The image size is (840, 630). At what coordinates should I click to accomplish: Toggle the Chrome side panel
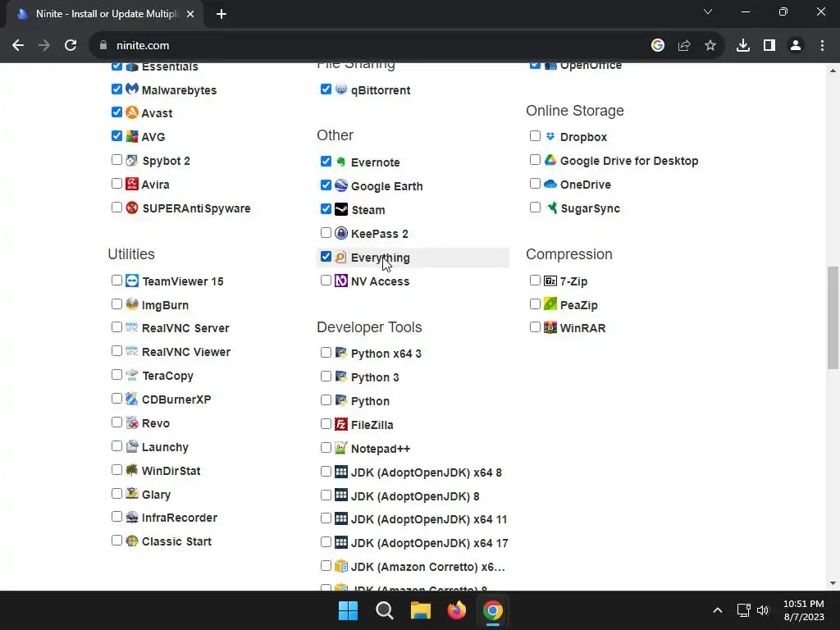769,46
